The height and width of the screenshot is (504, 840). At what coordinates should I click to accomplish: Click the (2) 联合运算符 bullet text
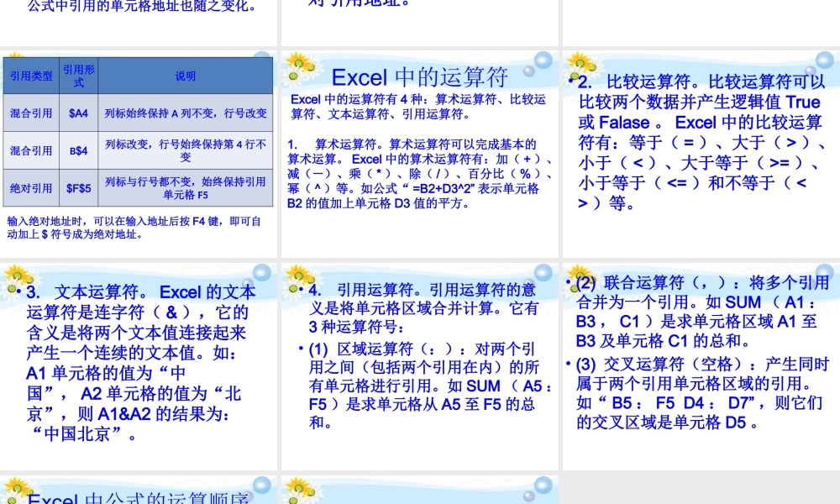[703, 311]
